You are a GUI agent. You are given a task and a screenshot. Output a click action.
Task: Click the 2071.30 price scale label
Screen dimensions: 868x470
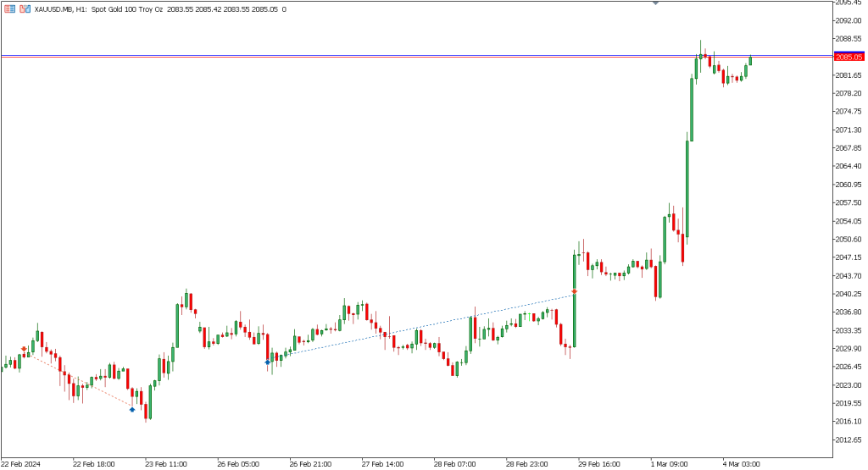[849, 130]
